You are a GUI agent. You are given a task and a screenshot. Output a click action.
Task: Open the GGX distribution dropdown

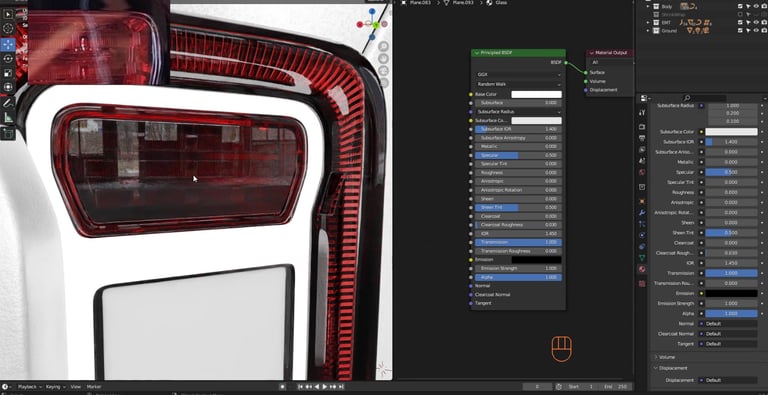pos(518,74)
